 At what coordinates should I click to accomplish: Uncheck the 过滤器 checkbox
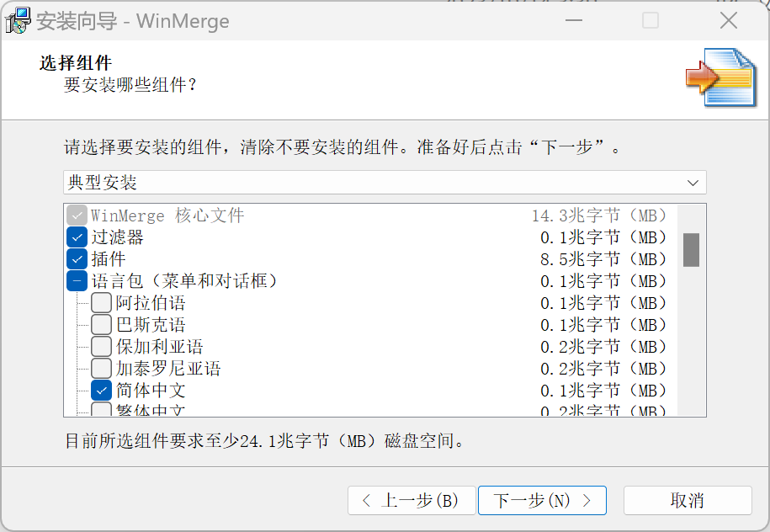[x=77, y=237]
